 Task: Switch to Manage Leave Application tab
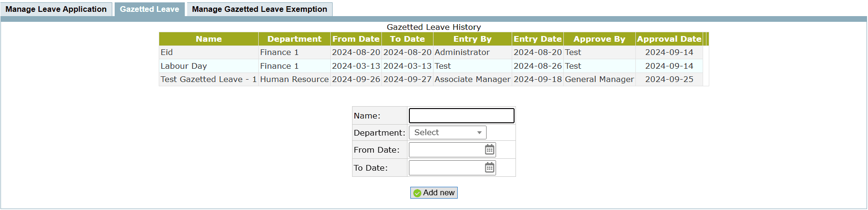(56, 9)
